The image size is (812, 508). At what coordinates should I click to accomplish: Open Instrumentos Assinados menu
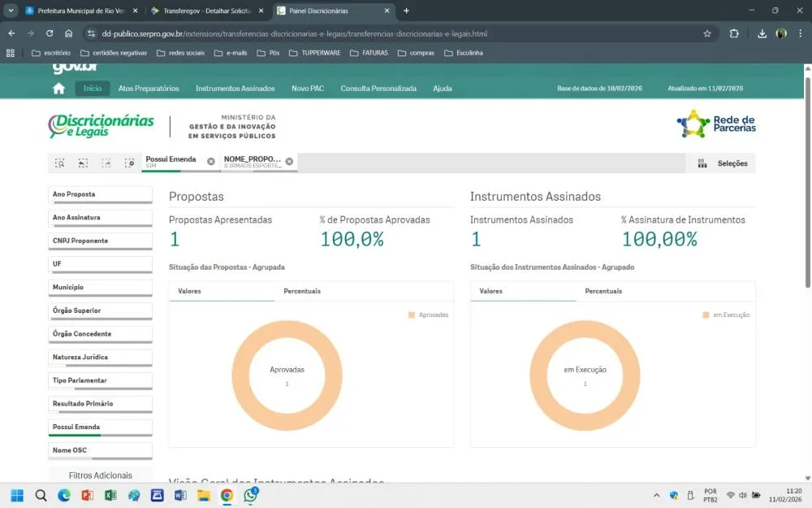(235, 89)
